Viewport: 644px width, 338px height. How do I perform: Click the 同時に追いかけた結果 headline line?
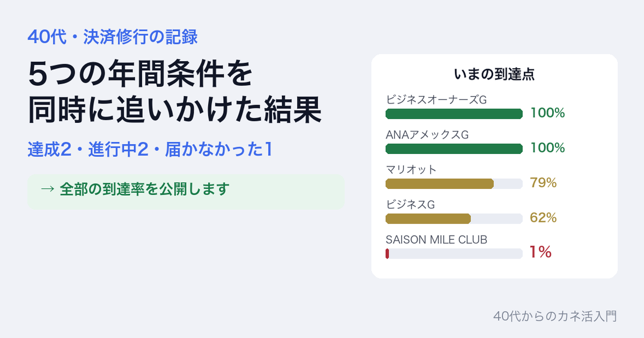(174, 110)
